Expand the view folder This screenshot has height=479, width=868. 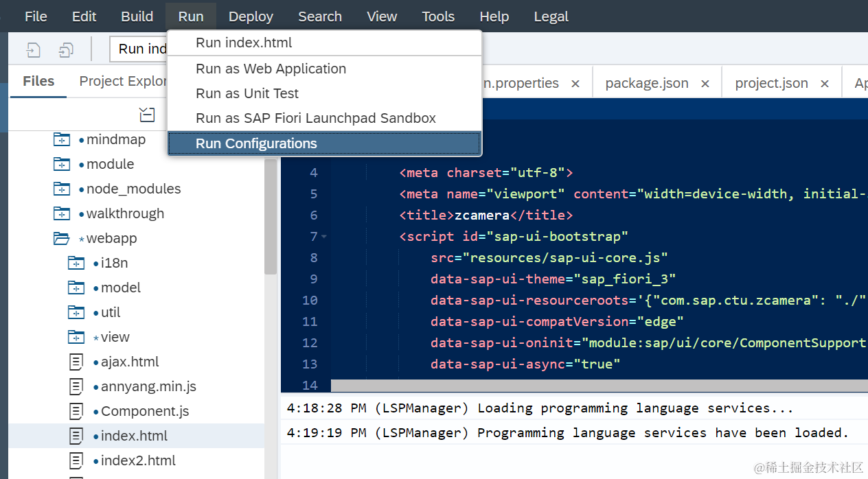click(115, 337)
